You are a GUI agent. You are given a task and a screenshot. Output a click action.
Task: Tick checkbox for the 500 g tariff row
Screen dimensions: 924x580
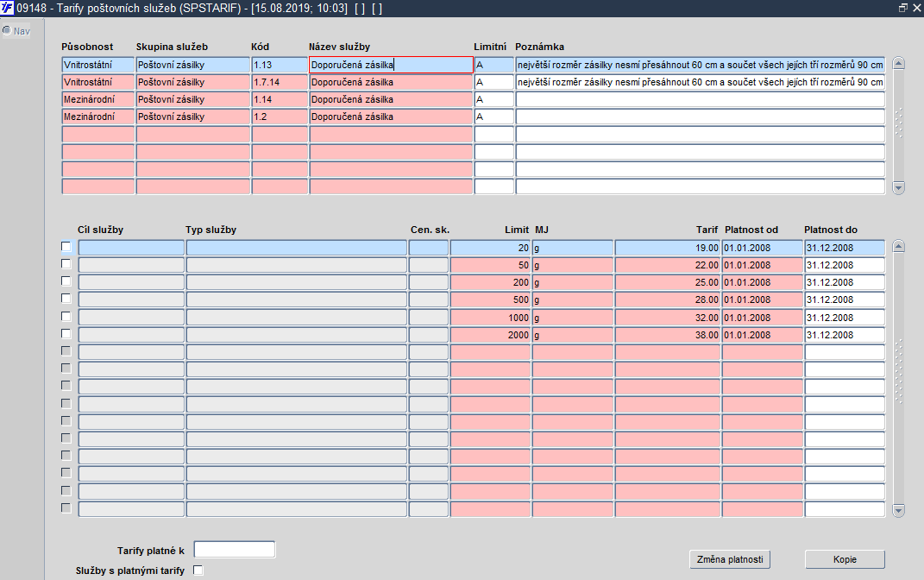coord(66,299)
